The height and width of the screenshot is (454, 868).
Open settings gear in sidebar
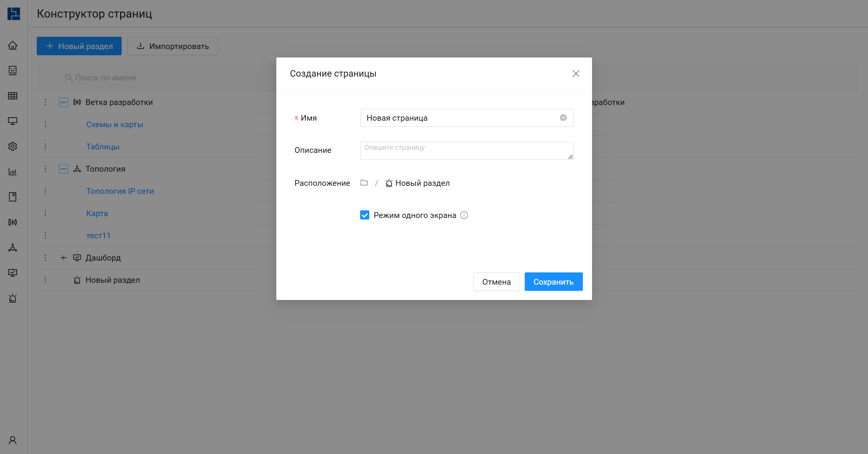coord(13,146)
